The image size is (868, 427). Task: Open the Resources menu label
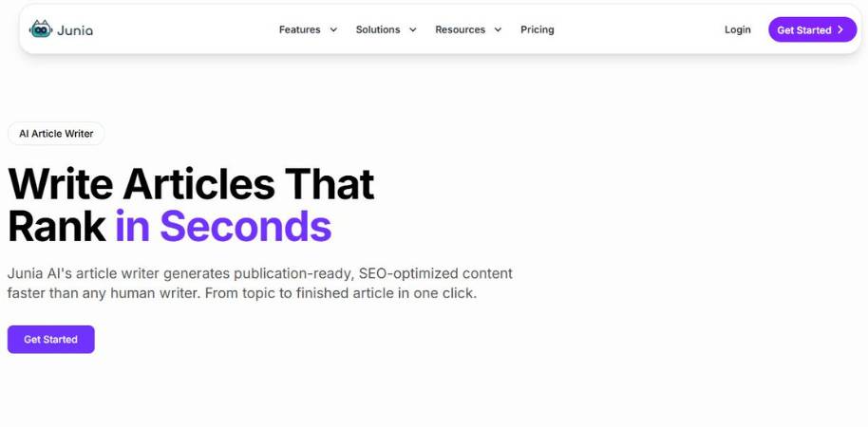tap(460, 29)
